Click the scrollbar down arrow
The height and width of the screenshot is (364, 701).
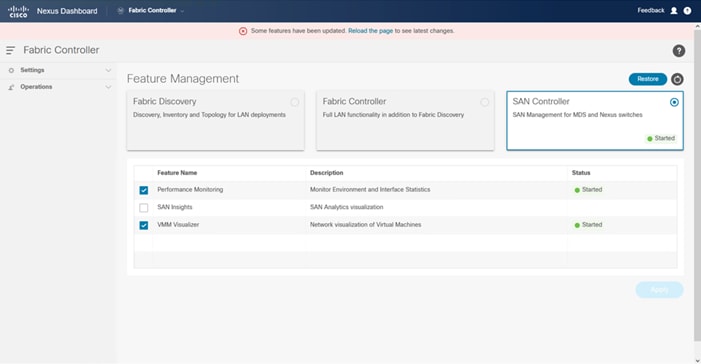[697, 360]
